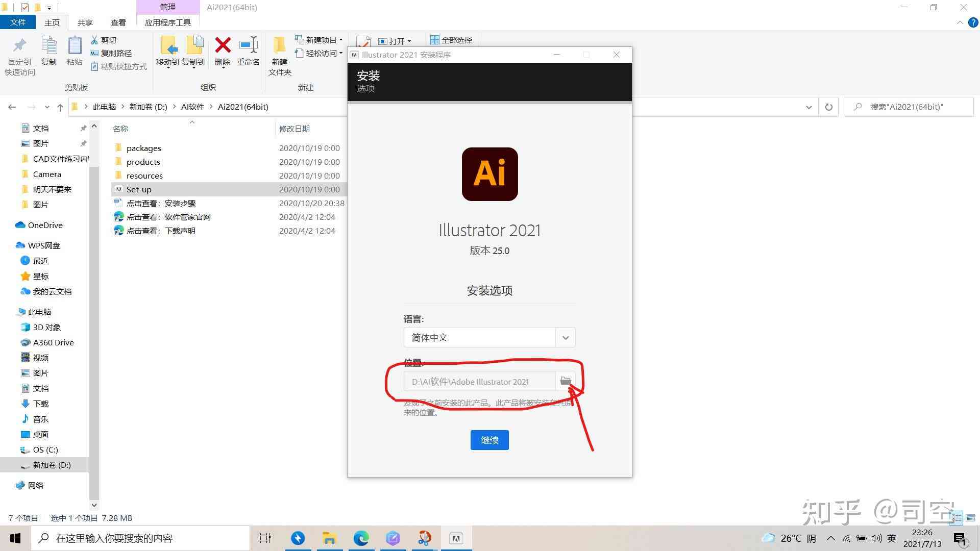Click the Set-up file to run installer

point(139,189)
